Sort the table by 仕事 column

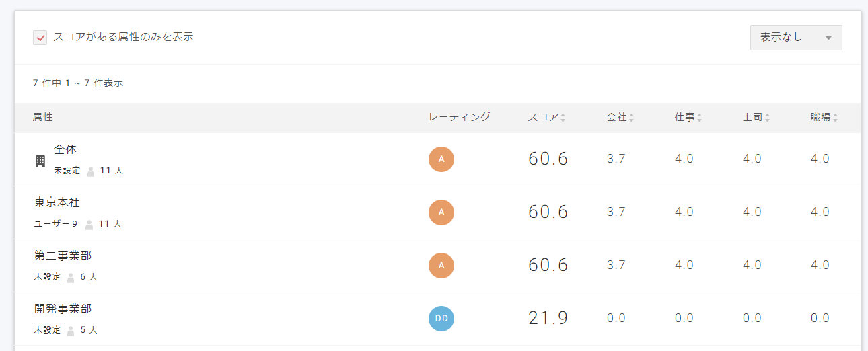click(688, 118)
